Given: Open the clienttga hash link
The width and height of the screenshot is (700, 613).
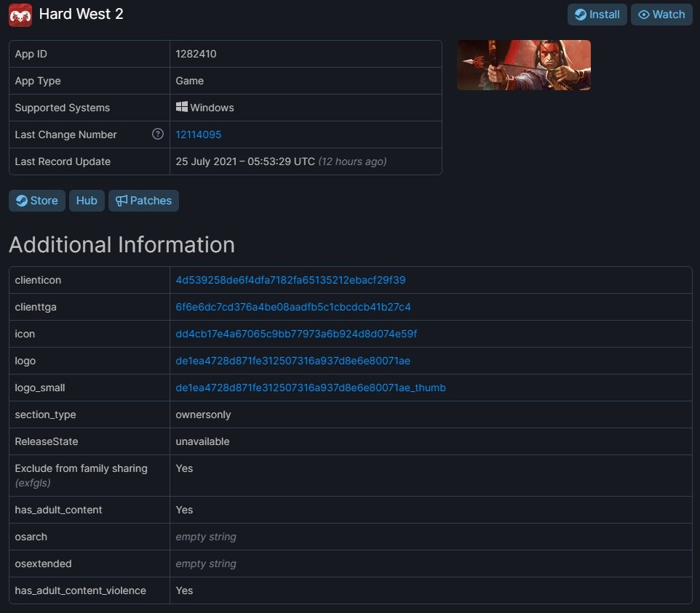Looking at the screenshot, I should (293, 307).
